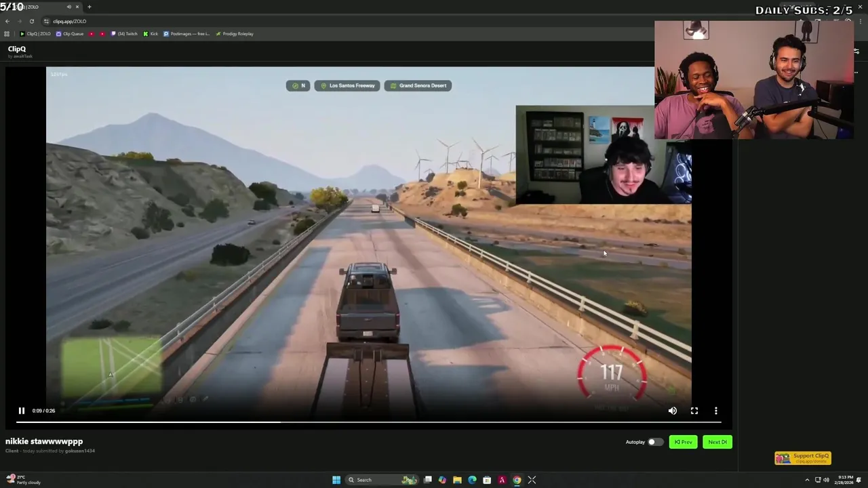Open Microsoft Store from the taskbar

pos(487,480)
